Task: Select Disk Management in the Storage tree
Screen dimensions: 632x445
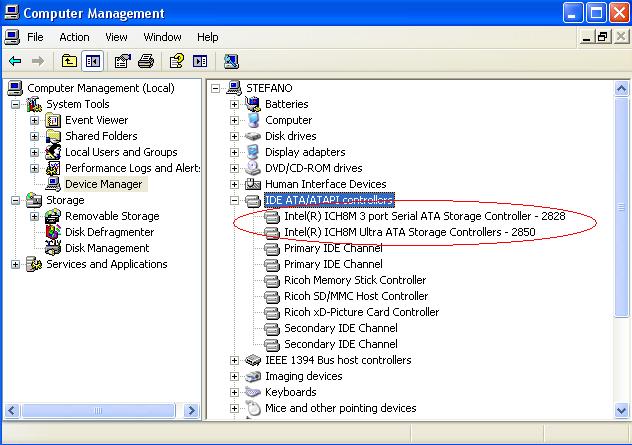Action: pyautogui.click(x=107, y=248)
